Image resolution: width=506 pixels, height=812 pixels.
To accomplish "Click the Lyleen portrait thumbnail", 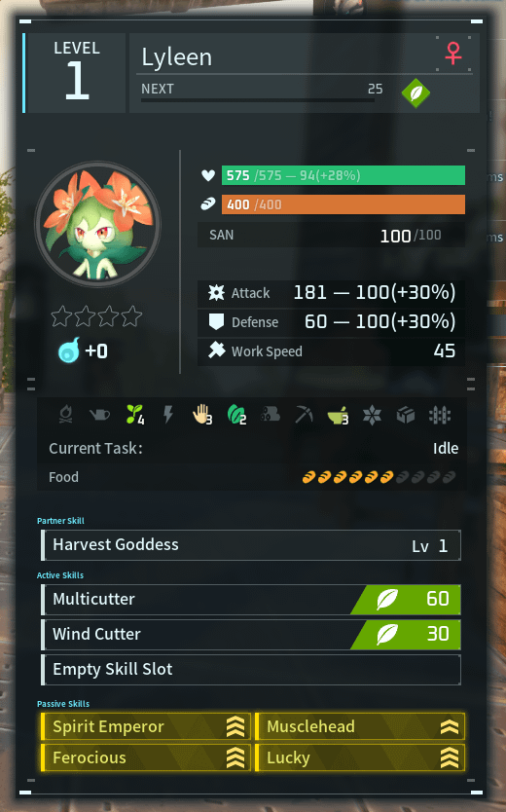I will pos(97,224).
